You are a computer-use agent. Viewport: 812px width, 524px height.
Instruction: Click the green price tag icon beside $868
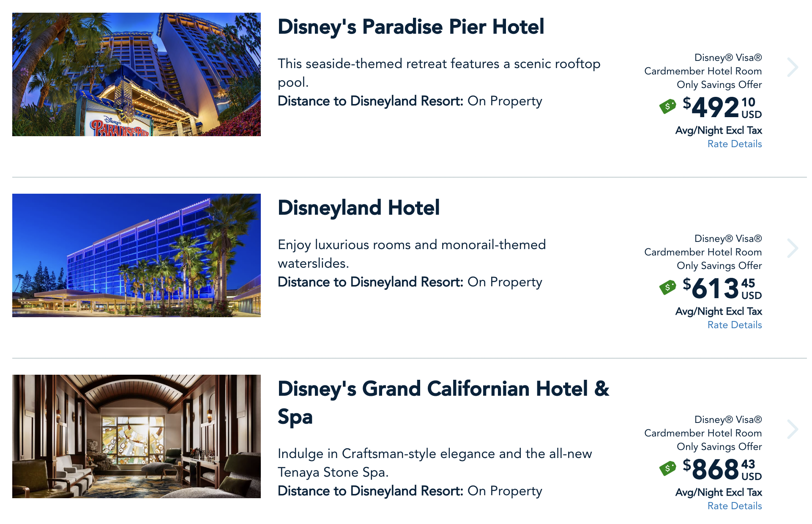click(667, 468)
